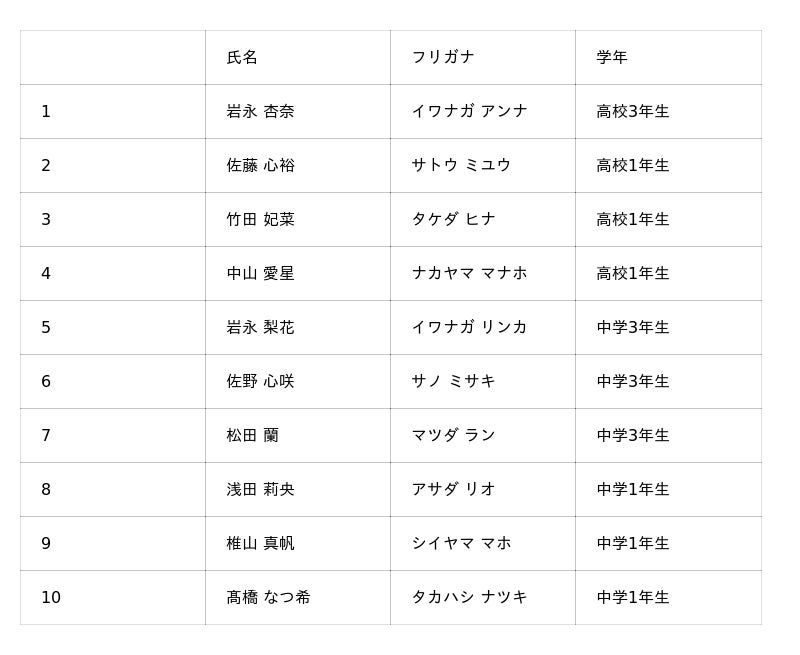The image size is (800, 655).
Task: Click the furigana cell サトウ ミユウ
Action: [x=461, y=166]
